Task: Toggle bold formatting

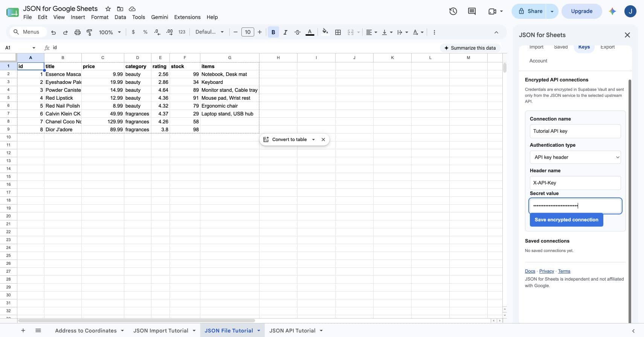Action: (273, 32)
